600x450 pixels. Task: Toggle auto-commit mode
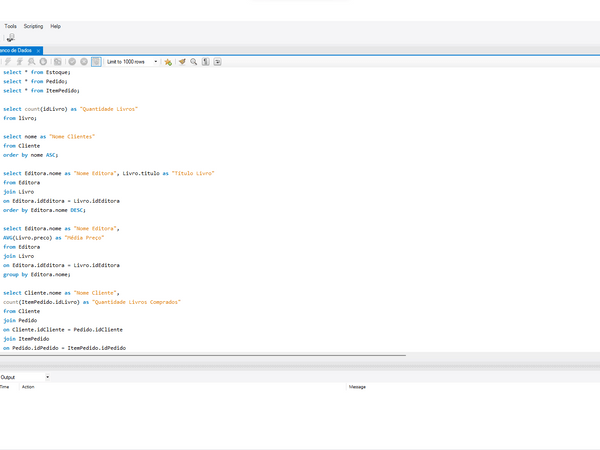coord(96,61)
